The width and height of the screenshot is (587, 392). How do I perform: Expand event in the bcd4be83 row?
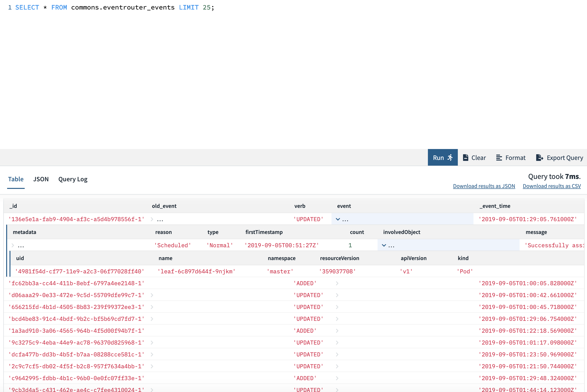(337, 319)
